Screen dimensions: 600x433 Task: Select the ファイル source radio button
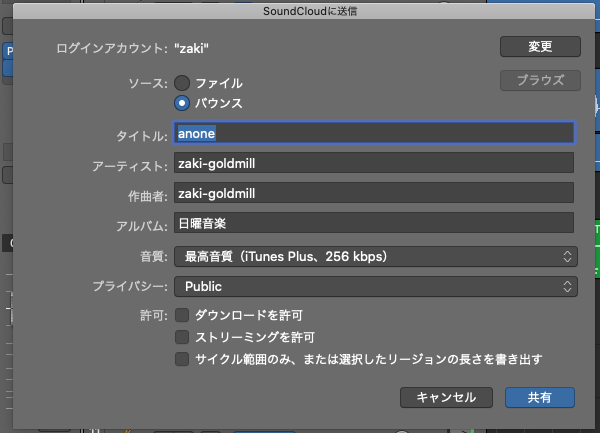pos(182,83)
